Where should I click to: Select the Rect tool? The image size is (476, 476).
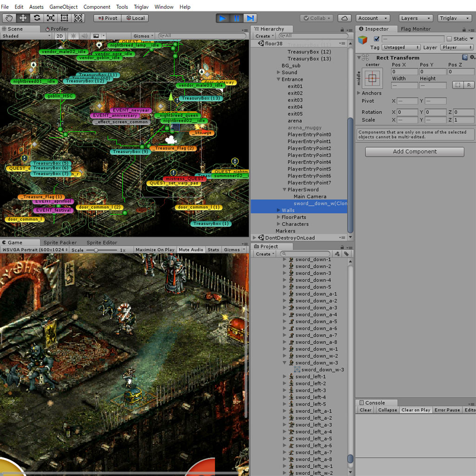coord(64,18)
